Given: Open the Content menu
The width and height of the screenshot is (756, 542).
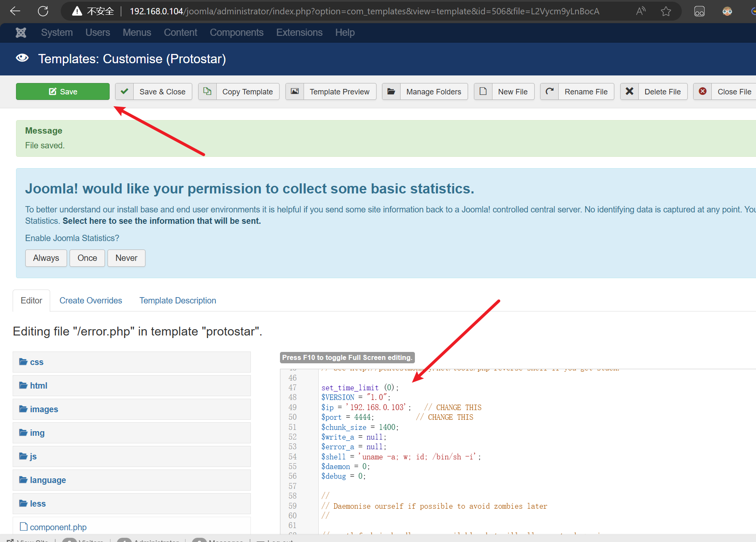Looking at the screenshot, I should 180,32.
